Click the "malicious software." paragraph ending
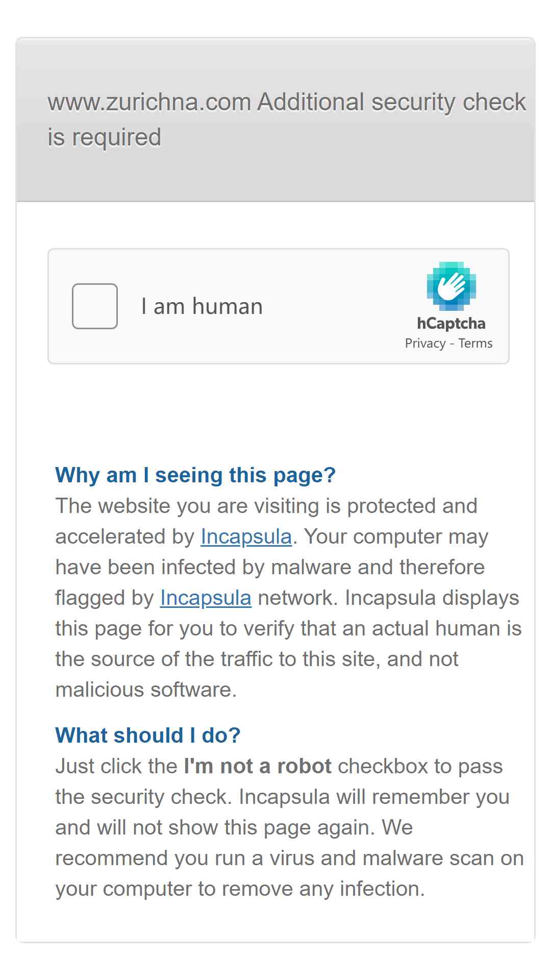 pos(146,690)
